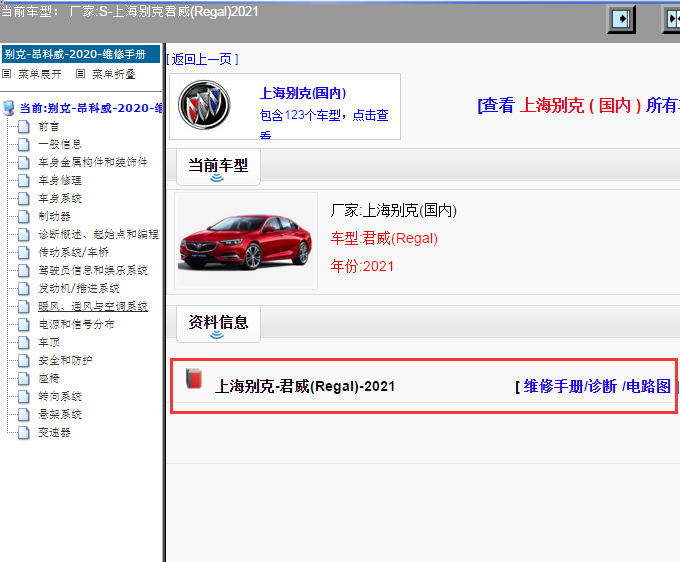Select 车身修理 chapter

tap(60, 180)
